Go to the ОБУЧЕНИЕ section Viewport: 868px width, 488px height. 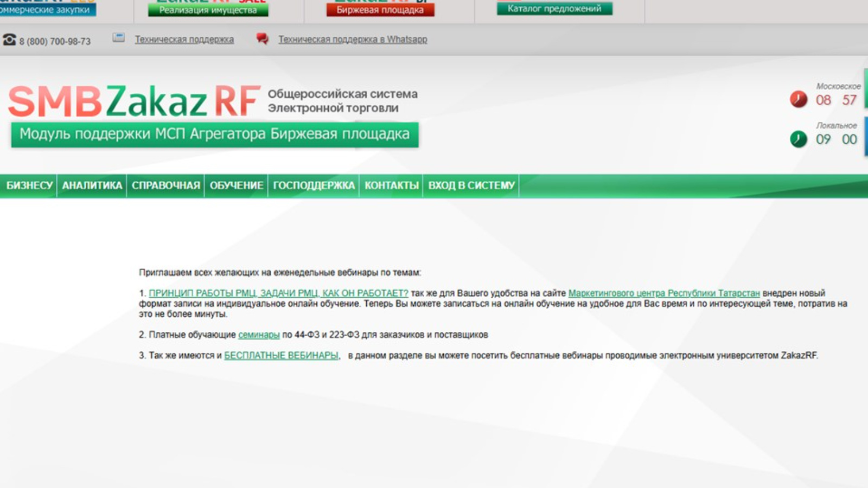[237, 185]
